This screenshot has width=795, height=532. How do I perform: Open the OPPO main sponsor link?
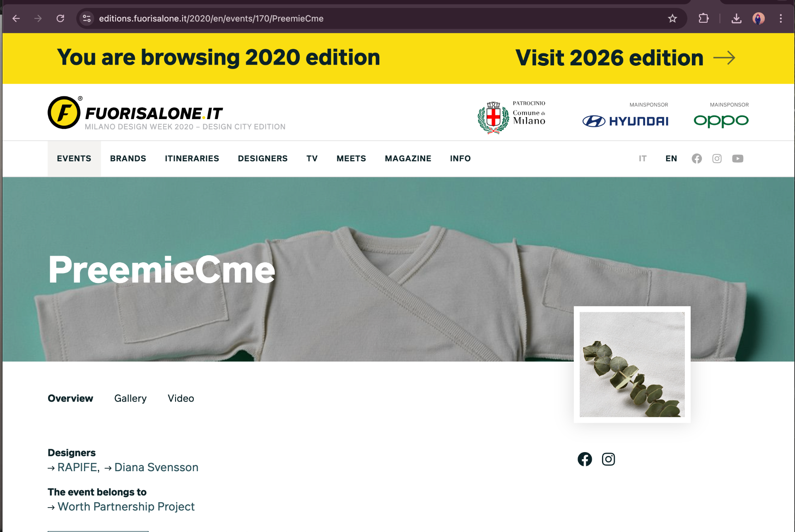click(721, 121)
